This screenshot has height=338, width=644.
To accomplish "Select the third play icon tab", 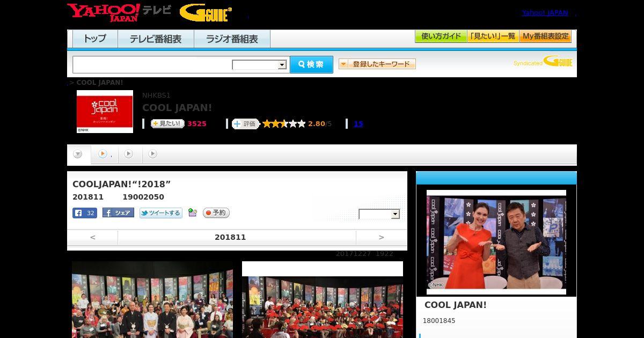I will (x=128, y=154).
